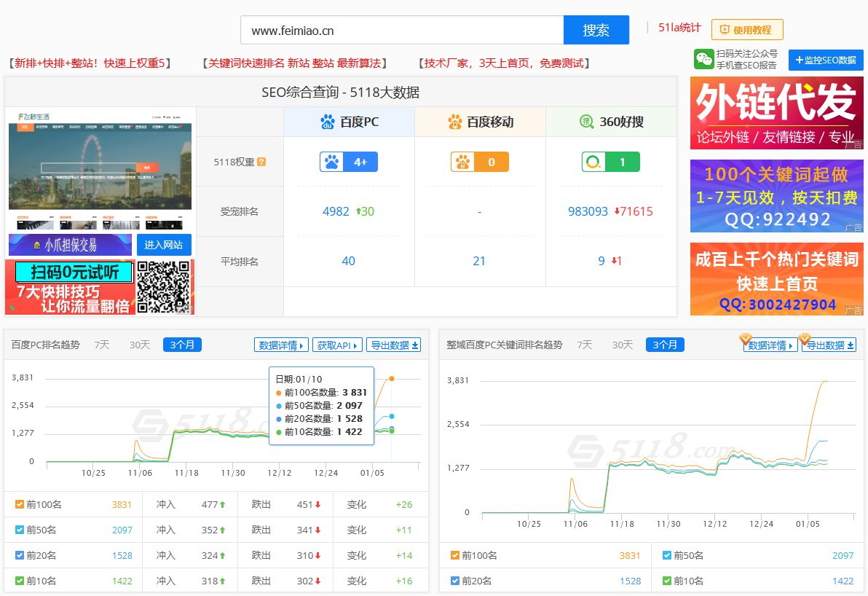Click the blue 搜索 search button
The height and width of the screenshot is (596, 868).
pos(596,30)
